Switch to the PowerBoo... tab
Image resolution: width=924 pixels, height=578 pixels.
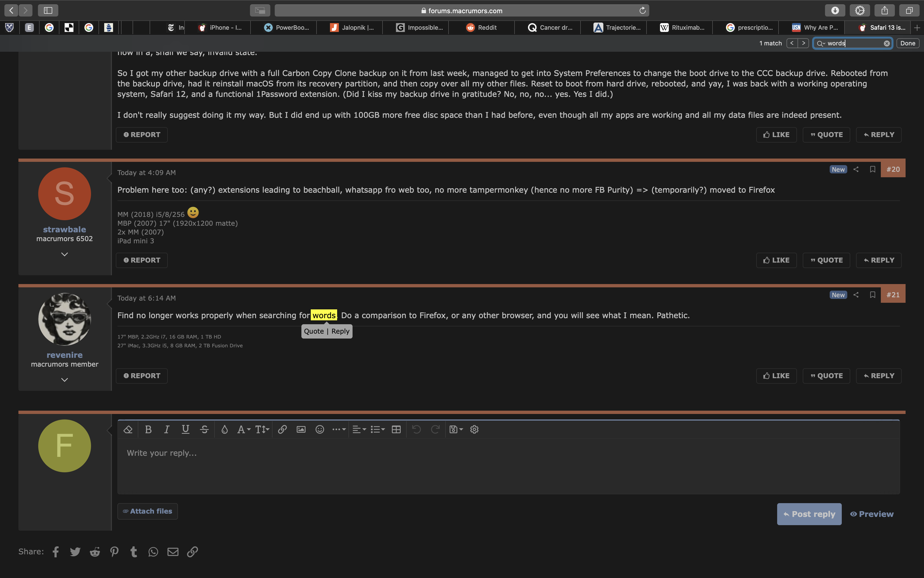pos(284,28)
